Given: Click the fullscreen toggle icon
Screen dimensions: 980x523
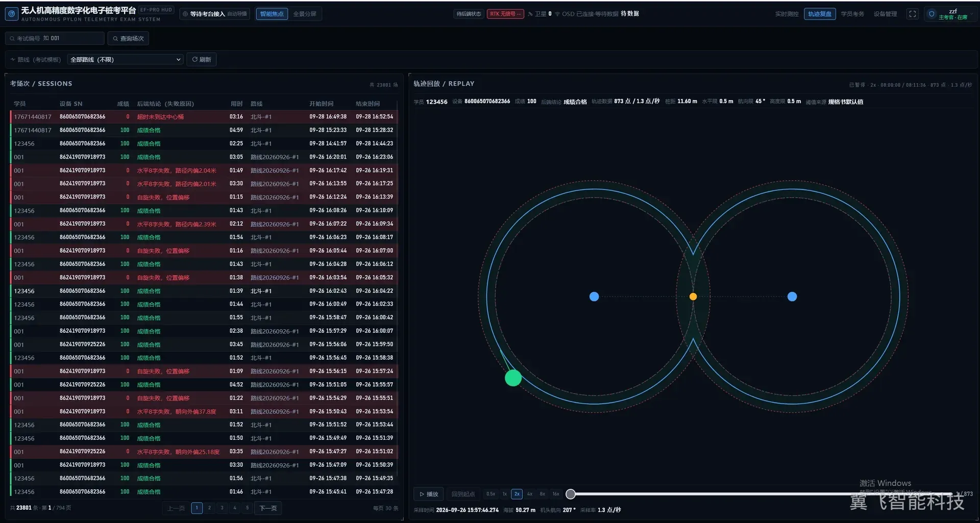Looking at the screenshot, I should pyautogui.click(x=912, y=14).
